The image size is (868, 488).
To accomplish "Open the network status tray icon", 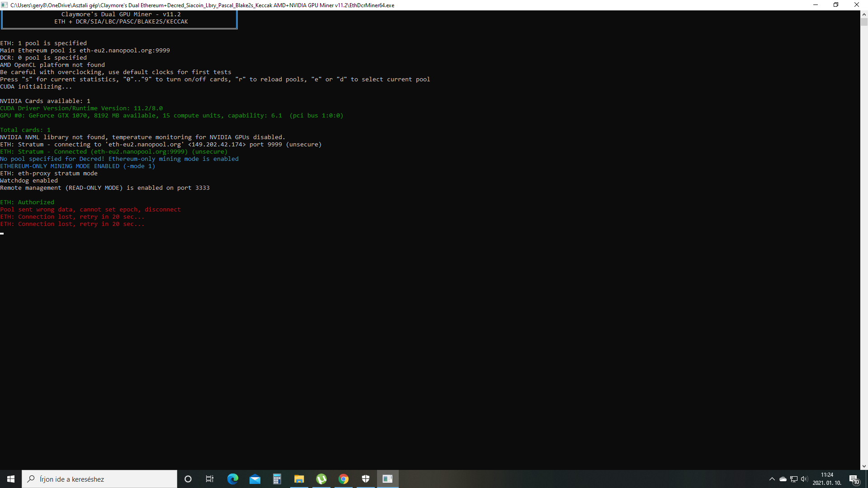I will (x=793, y=479).
